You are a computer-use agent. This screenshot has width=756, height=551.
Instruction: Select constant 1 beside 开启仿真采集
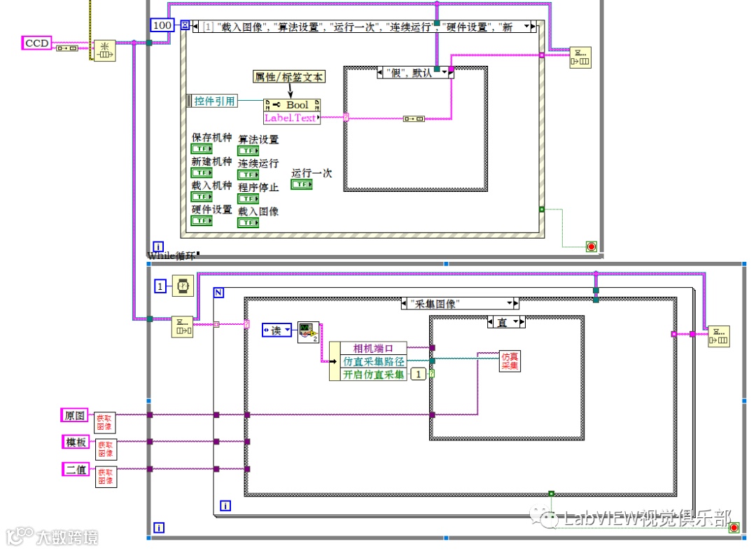[419, 375]
